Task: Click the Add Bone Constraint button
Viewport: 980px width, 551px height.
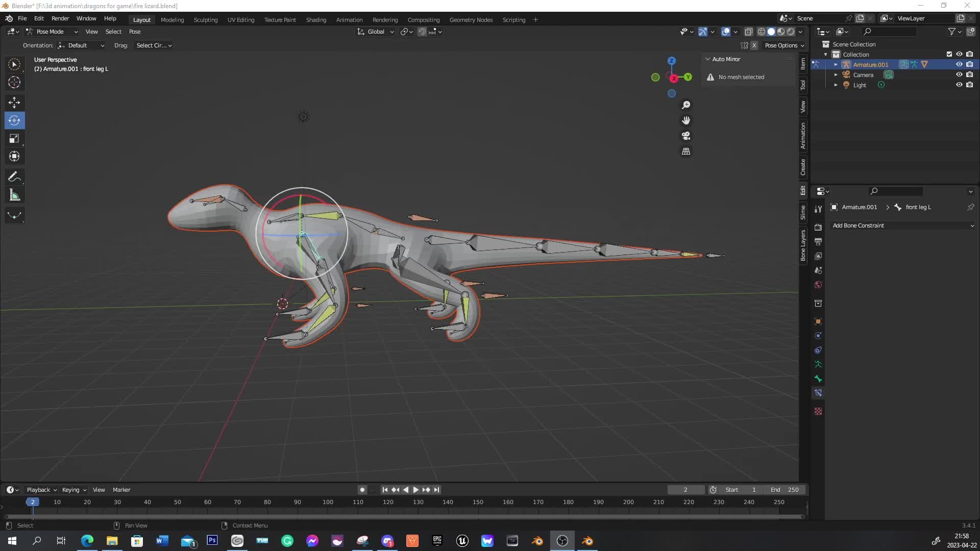Action: coord(903,225)
